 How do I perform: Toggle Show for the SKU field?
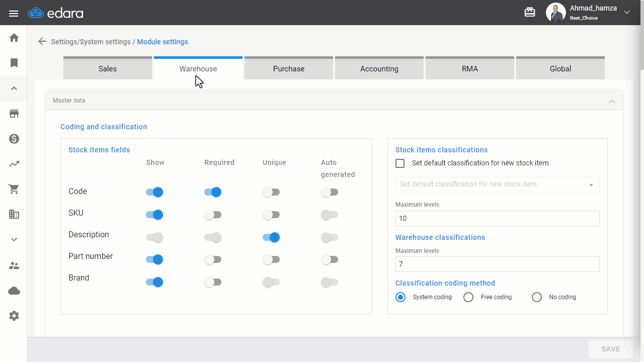tap(154, 215)
